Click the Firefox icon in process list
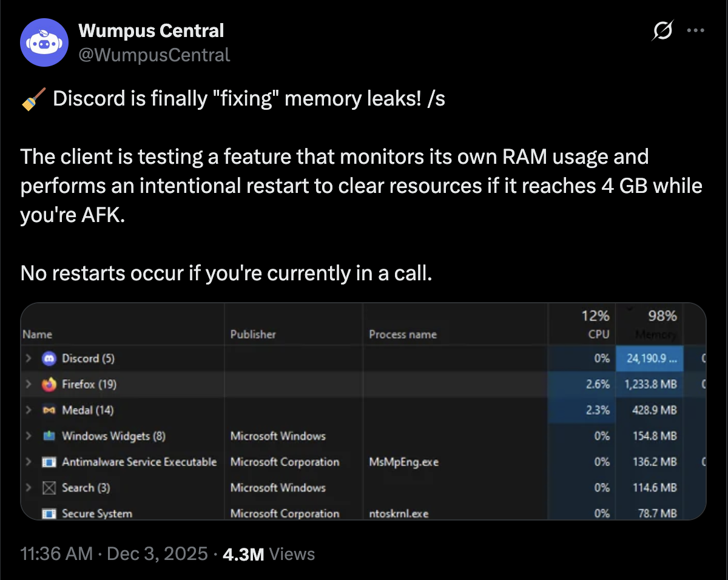Viewport: 728px width, 580px height. tap(49, 385)
